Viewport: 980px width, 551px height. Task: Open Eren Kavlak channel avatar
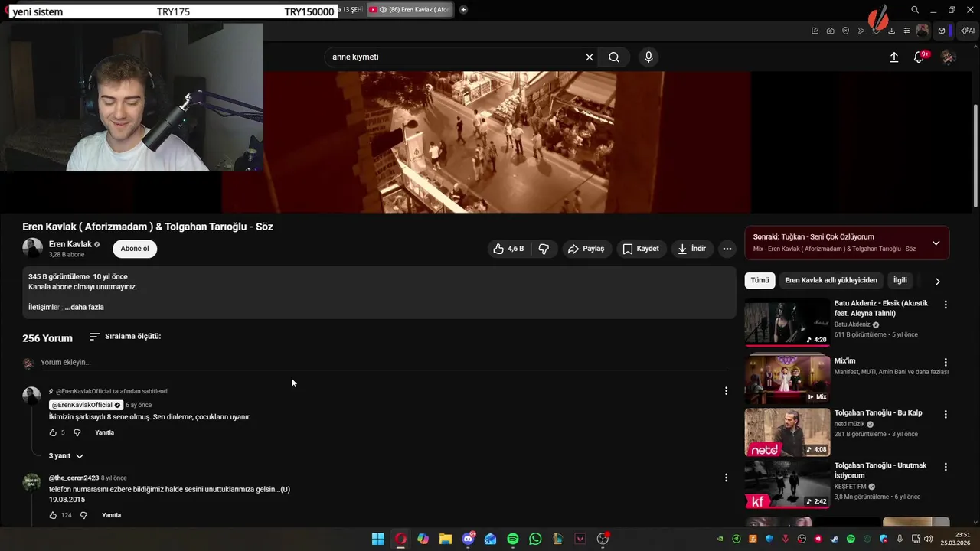(32, 248)
